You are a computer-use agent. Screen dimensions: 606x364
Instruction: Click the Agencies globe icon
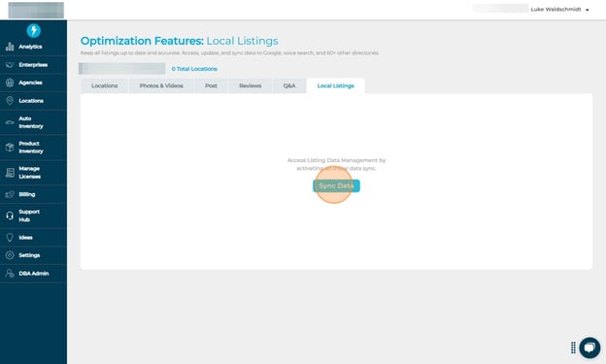pos(10,83)
